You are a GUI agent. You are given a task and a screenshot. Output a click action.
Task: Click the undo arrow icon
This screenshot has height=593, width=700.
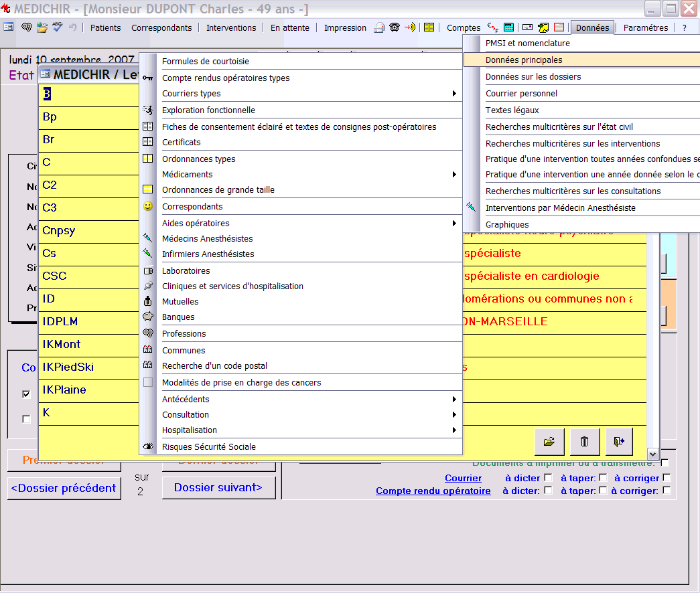(x=72, y=27)
